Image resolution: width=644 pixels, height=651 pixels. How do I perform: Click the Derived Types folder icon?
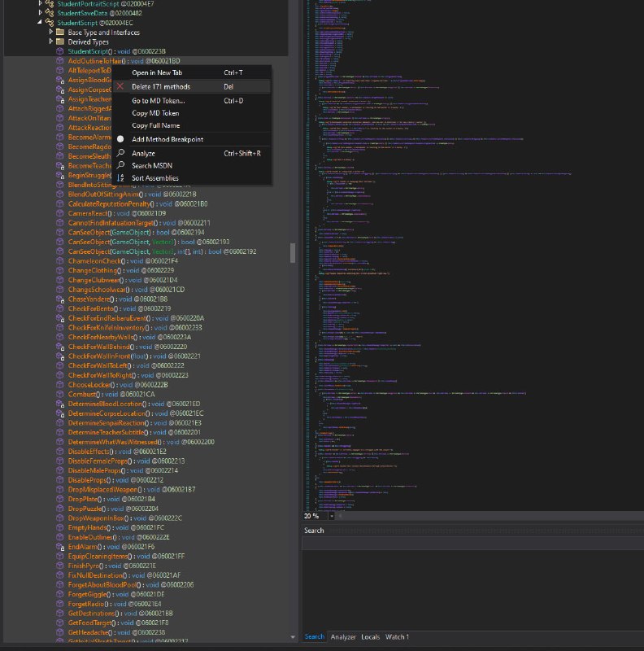[x=59, y=42]
